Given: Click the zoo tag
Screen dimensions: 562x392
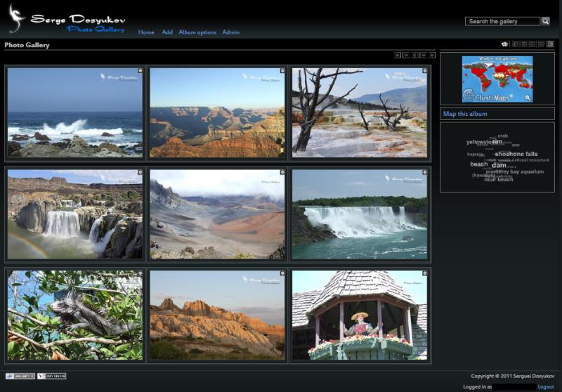Looking at the screenshot, I should (x=516, y=145).
